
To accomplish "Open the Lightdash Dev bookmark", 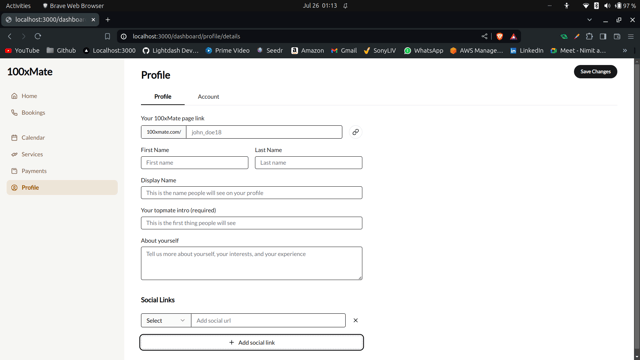I will click(171, 51).
